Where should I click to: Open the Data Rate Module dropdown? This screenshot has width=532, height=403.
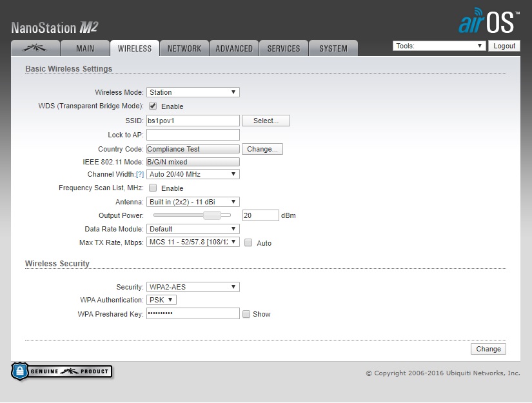(193, 229)
